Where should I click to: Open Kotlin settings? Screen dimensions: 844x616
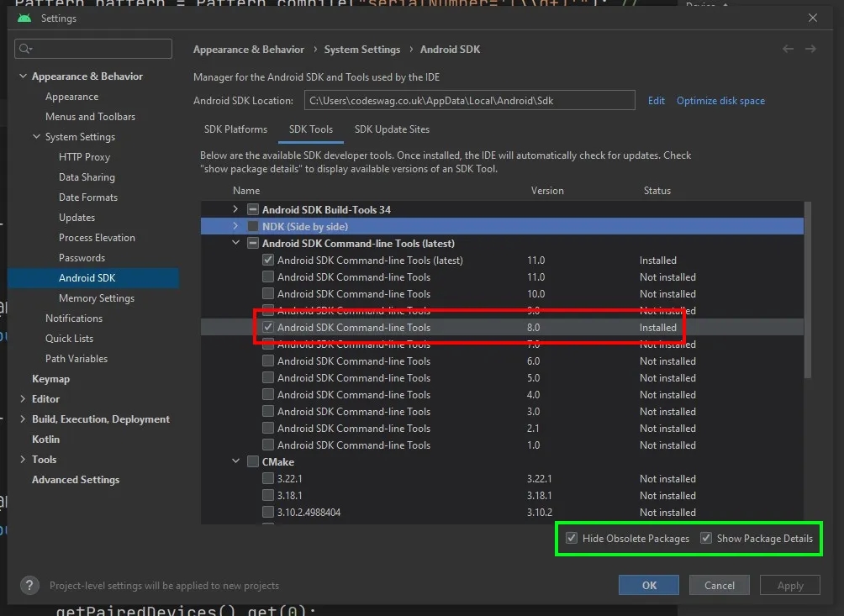pos(45,439)
